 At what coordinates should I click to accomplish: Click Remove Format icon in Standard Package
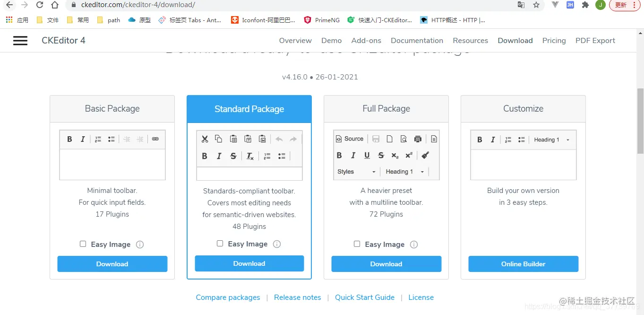click(x=250, y=156)
